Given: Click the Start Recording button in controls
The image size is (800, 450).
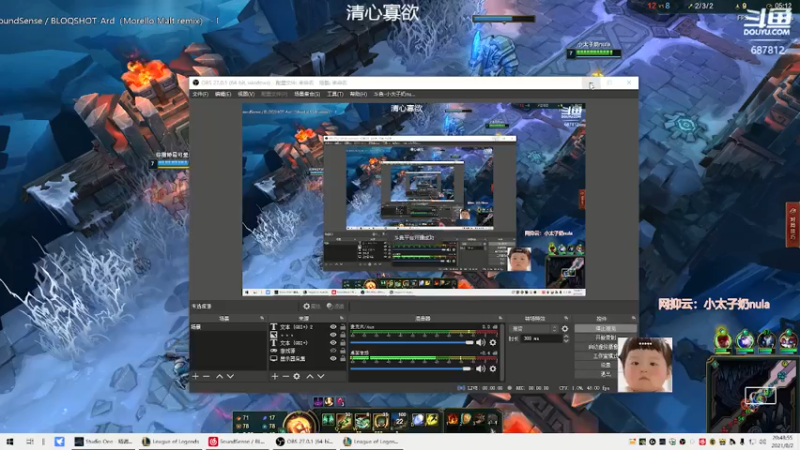Looking at the screenshot, I should click(x=606, y=337).
